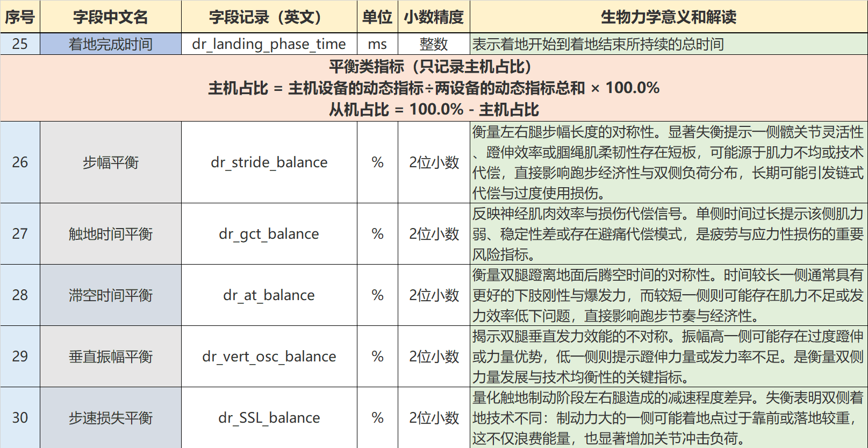The width and height of the screenshot is (868, 448).
Task: Click the '表示着地开始到着地结束所持续的总时间' description cell
Action: tap(669, 44)
